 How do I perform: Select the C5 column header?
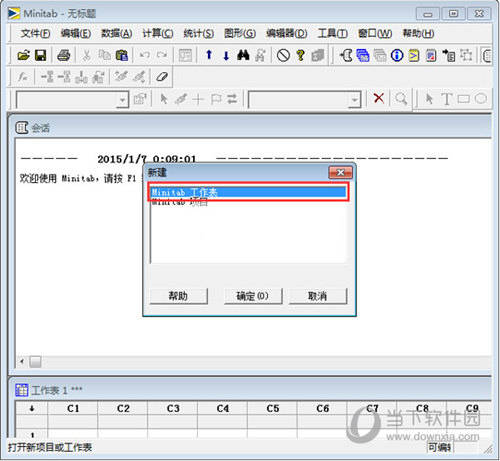273,409
